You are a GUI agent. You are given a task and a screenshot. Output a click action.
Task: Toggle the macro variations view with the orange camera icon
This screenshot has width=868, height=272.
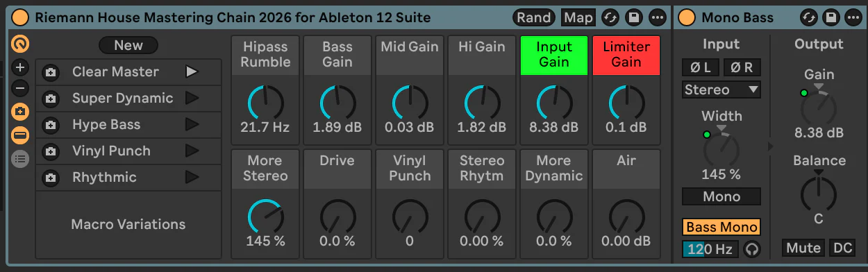pyautogui.click(x=20, y=112)
